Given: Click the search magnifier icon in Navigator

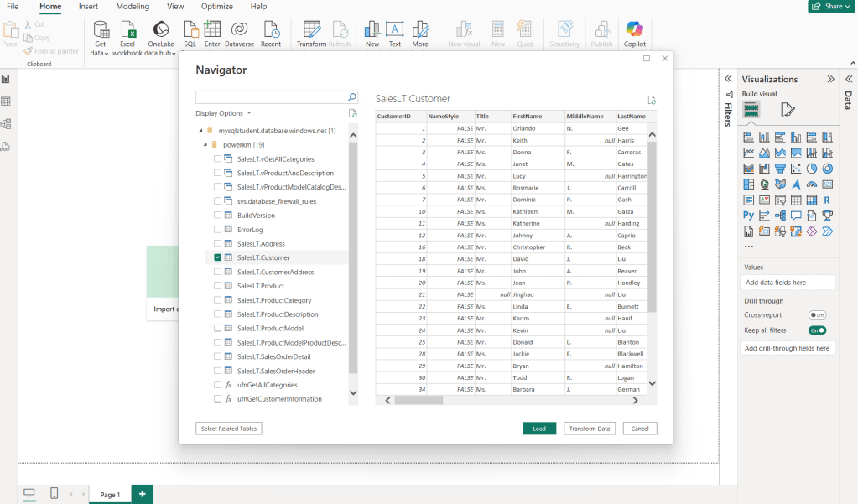Looking at the screenshot, I should pyautogui.click(x=352, y=97).
